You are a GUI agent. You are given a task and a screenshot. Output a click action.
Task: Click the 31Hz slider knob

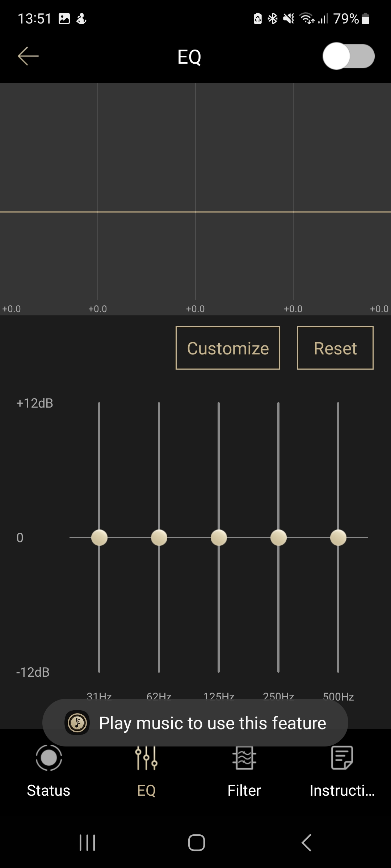99,537
